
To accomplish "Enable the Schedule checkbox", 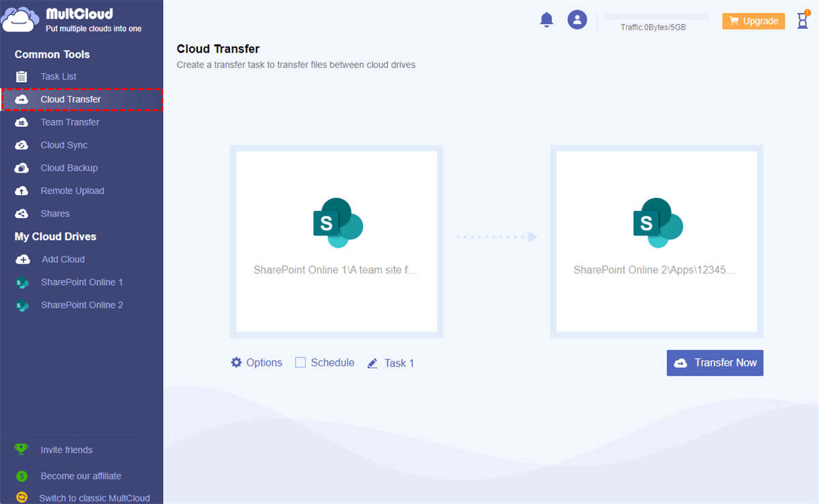I will point(300,363).
